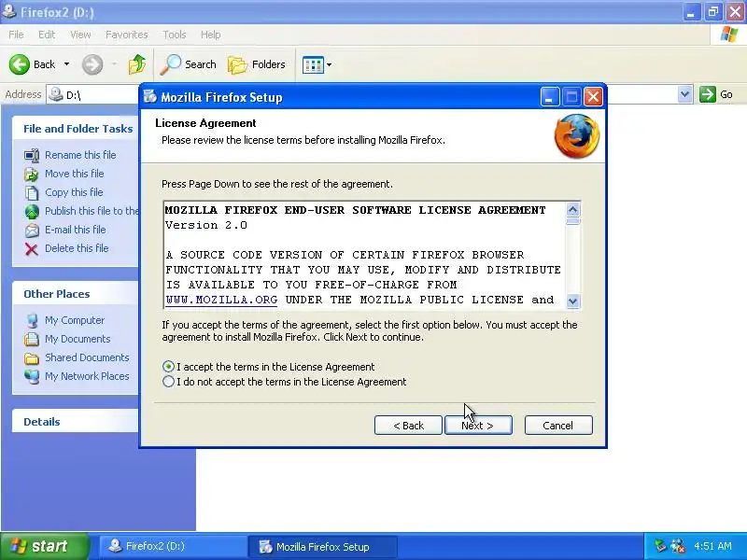Click license text scrollbar up arrow
Image resolution: width=747 pixels, height=560 pixels.
[573, 209]
